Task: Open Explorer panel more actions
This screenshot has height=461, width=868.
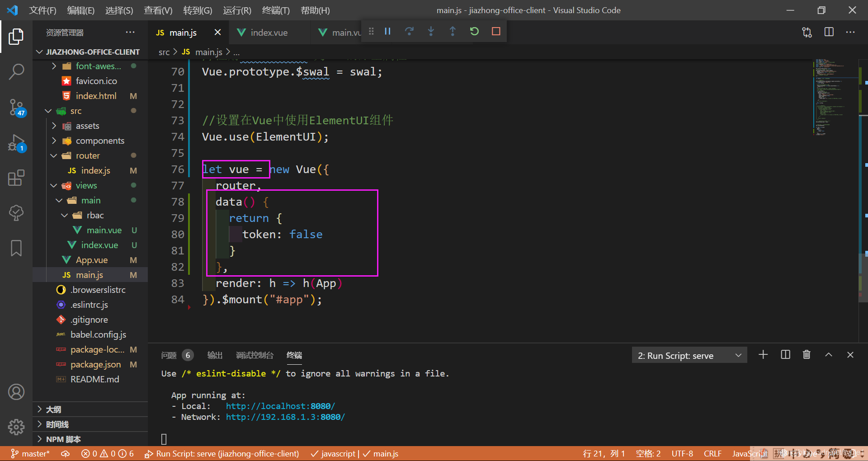Action: (130, 32)
